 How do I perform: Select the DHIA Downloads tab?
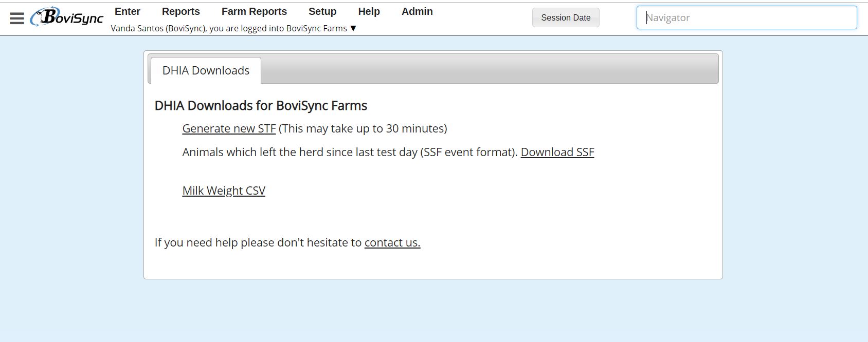(206, 70)
